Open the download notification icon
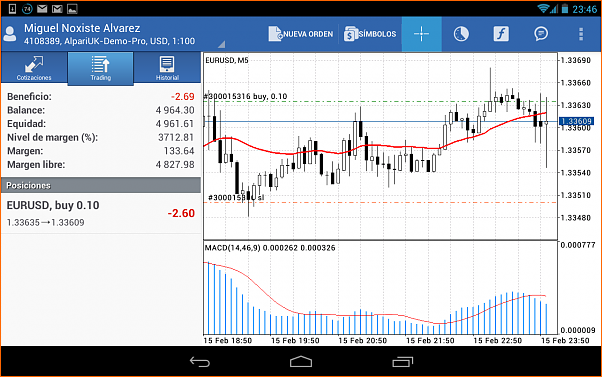The image size is (602, 377). [12, 8]
